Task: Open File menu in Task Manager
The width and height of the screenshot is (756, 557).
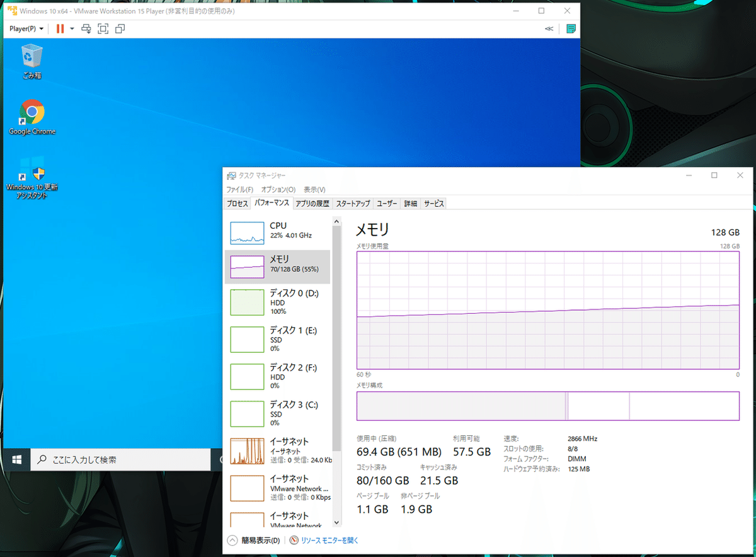Action: click(239, 190)
